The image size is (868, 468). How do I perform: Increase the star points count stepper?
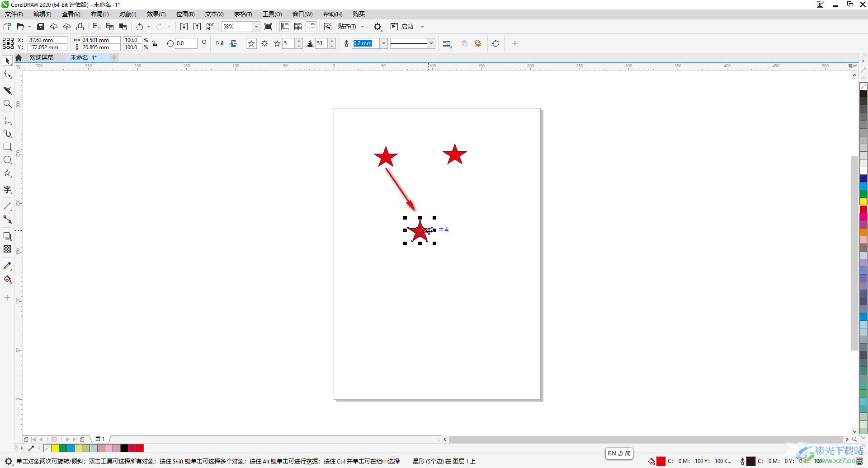(298, 41)
